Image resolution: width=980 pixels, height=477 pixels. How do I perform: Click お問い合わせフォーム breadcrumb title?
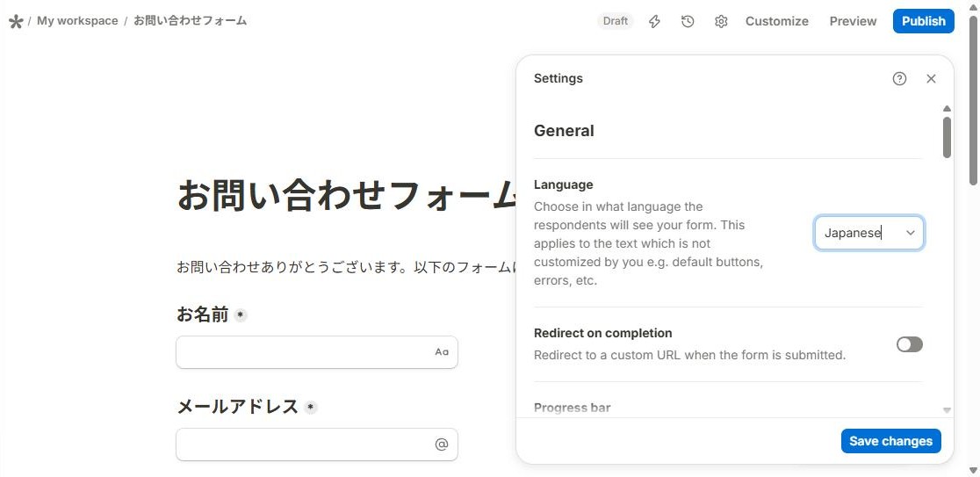point(190,20)
